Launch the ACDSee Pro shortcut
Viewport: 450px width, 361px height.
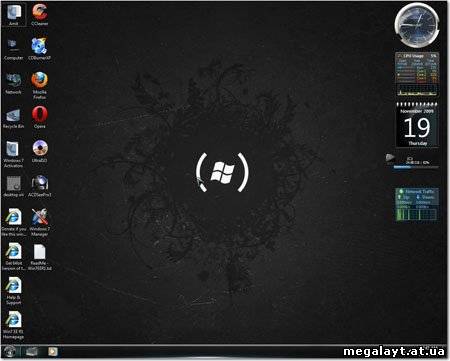(39, 186)
